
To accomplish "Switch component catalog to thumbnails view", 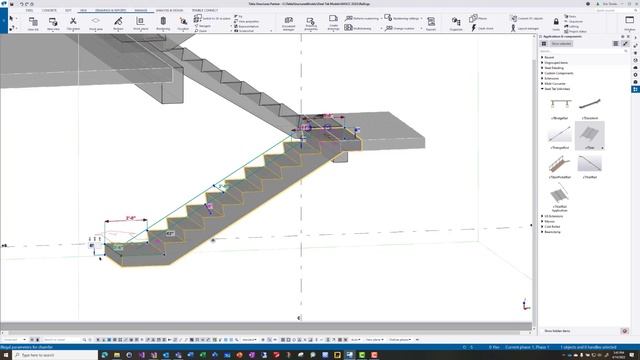I will tap(544, 44).
